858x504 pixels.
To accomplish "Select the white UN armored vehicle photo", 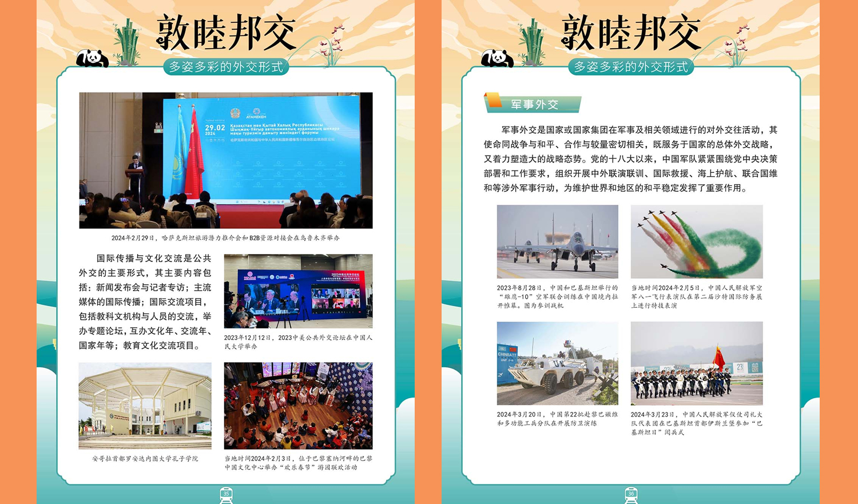I will pyautogui.click(x=557, y=363).
